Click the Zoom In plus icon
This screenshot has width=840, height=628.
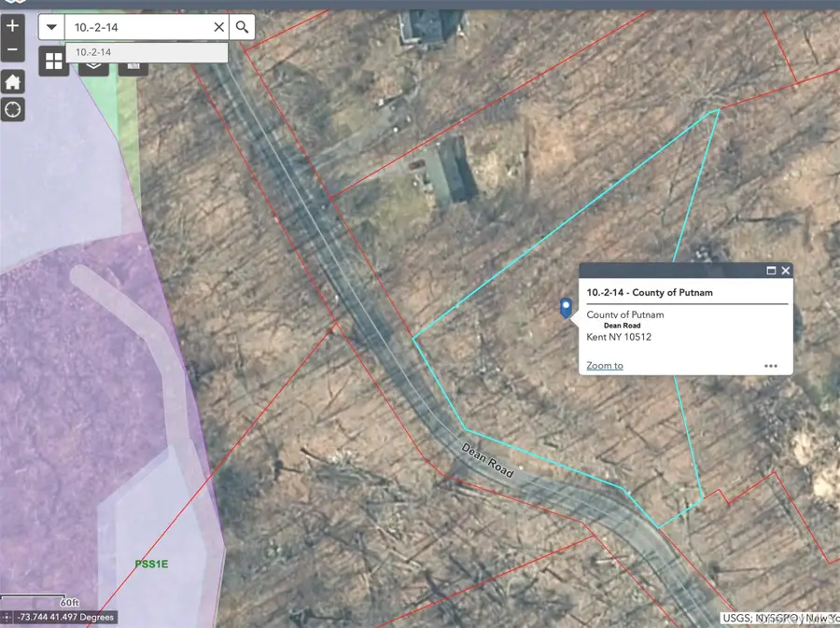[x=12, y=26]
